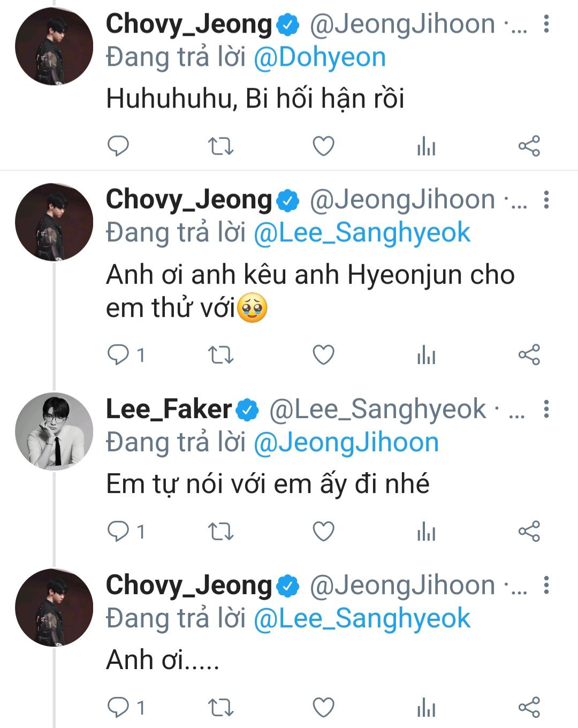Open the Lee_Faker display name
This screenshot has width=578, height=728.
point(169,409)
